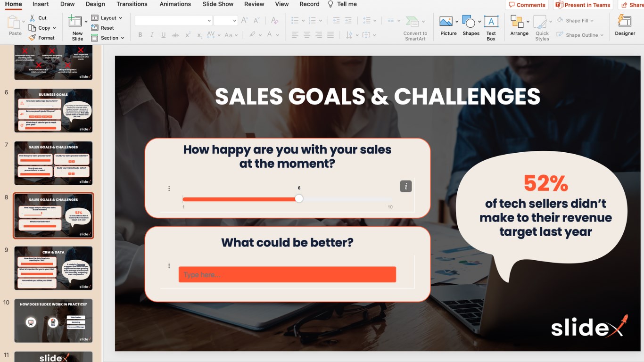
Task: Click the sales happiness slider handle
Action: coord(299,198)
